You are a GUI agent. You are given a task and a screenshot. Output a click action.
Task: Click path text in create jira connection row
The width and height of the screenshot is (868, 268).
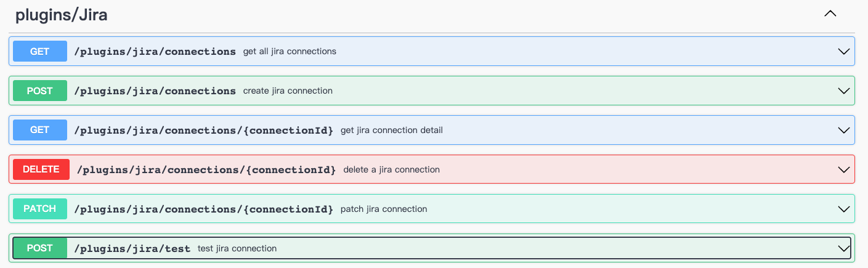click(155, 91)
